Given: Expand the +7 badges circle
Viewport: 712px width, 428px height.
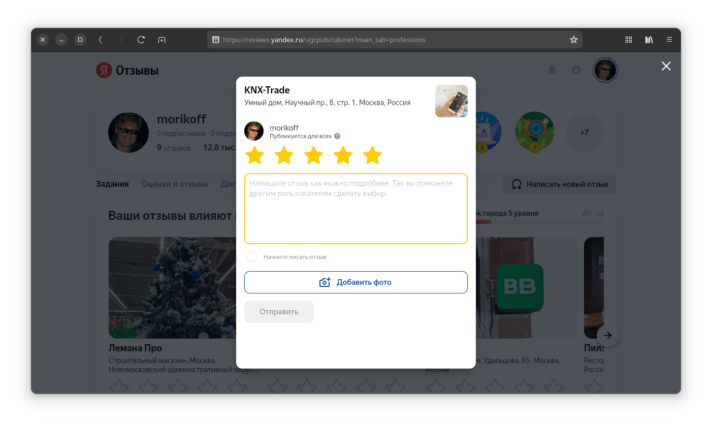Looking at the screenshot, I should click(x=584, y=133).
